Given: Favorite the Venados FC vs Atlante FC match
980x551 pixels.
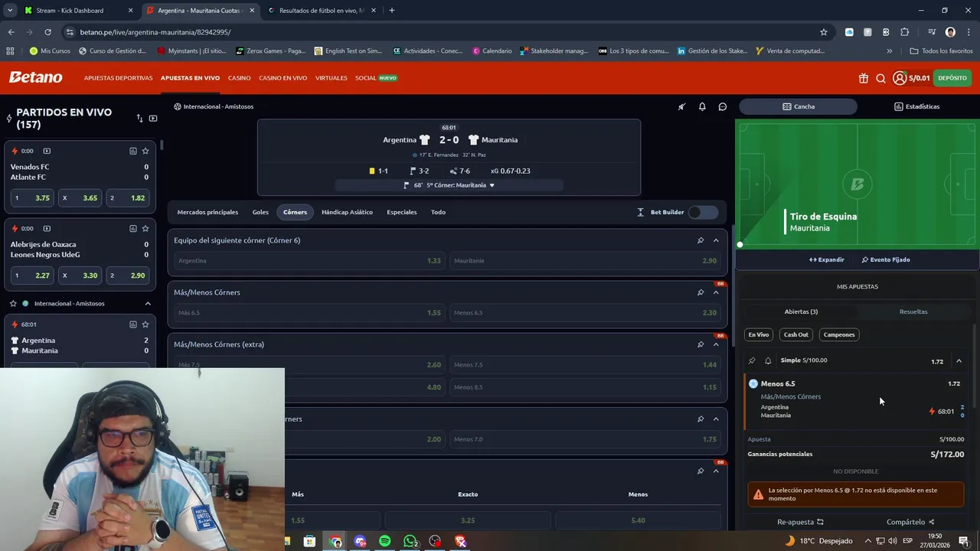Looking at the screenshot, I should [145, 151].
